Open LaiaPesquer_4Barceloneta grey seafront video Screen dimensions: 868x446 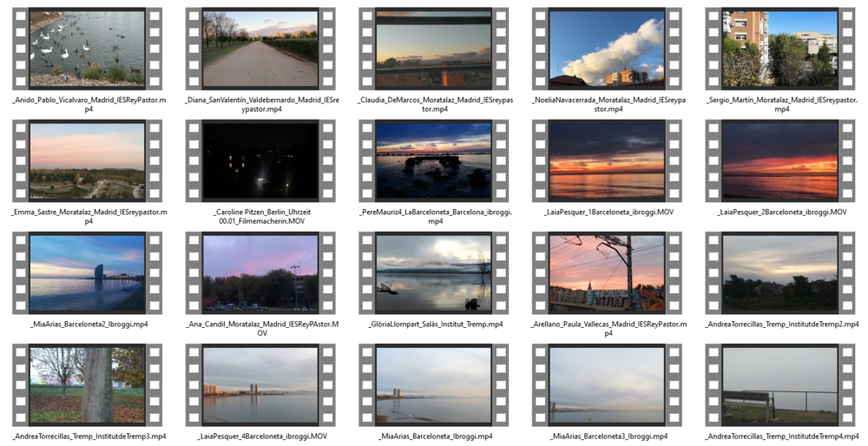260,385
